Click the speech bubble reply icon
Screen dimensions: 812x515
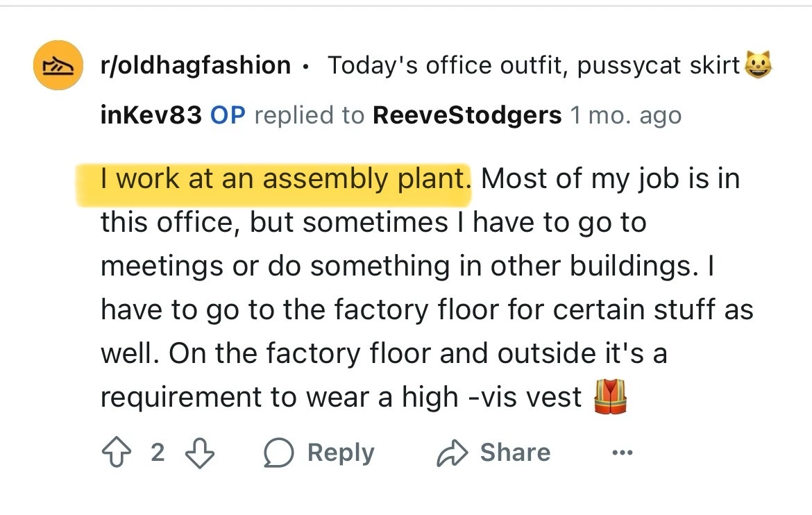(x=279, y=453)
